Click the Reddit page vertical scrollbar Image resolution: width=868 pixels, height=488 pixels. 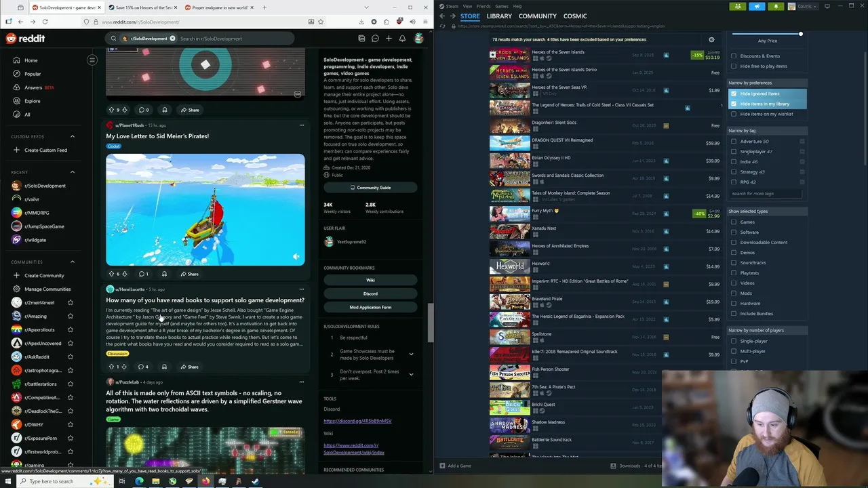tap(431, 322)
